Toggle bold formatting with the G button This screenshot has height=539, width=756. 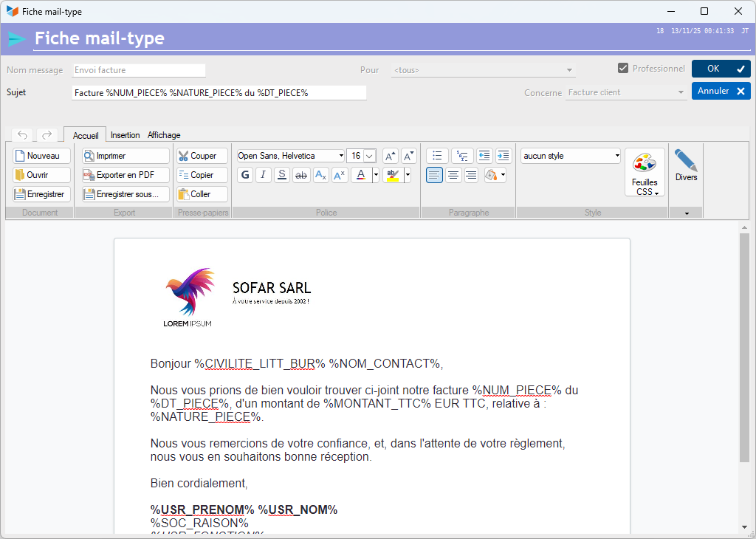[x=245, y=175]
